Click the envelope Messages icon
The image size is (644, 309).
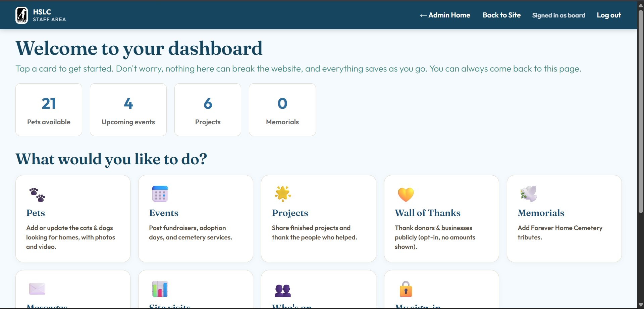37,289
